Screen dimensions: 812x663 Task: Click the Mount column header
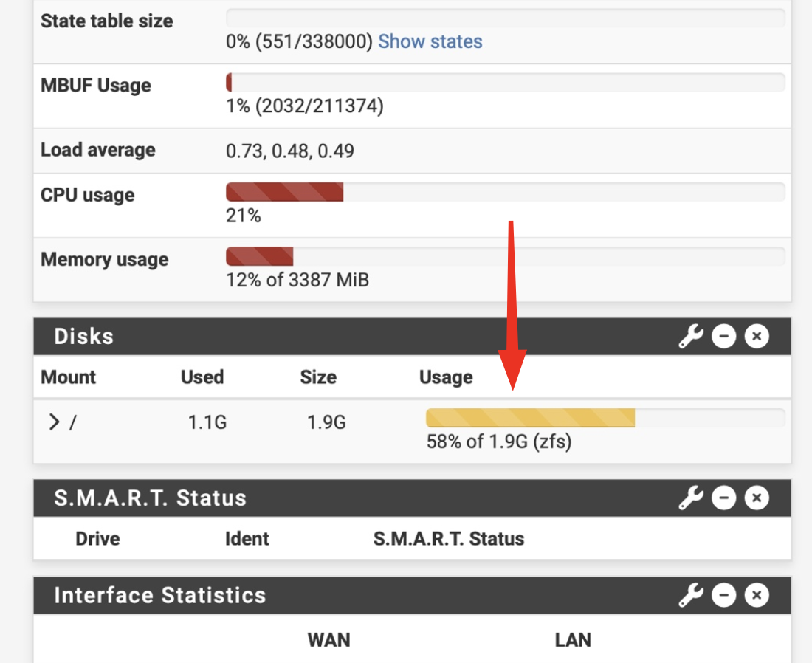pyautogui.click(x=68, y=377)
